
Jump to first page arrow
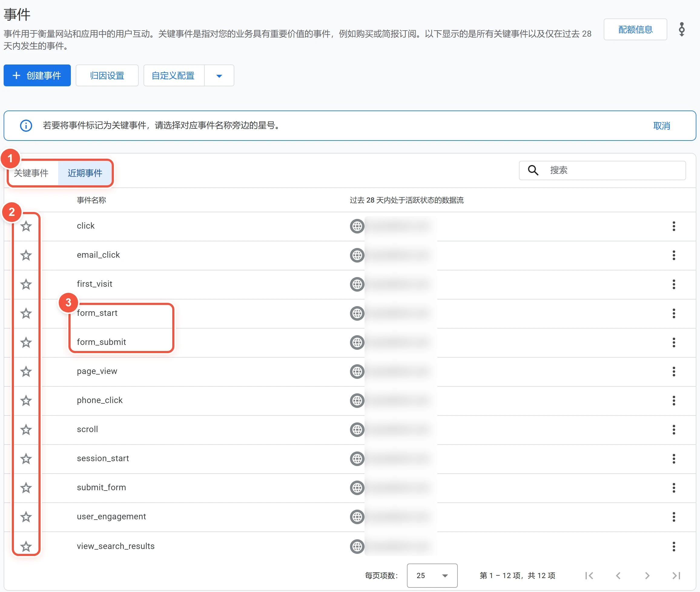click(589, 576)
